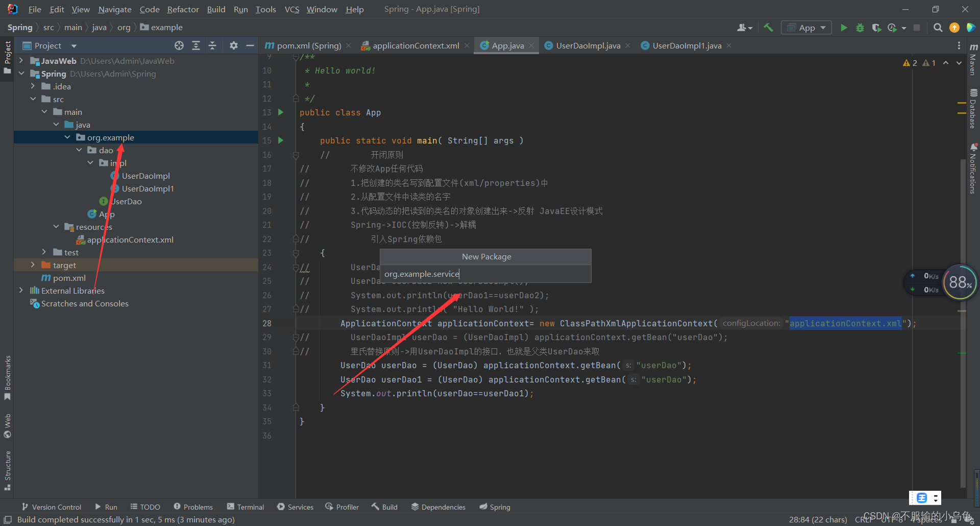Go to the next highlighted error using the down arrow
This screenshot has width=980, height=526.
click(959, 63)
